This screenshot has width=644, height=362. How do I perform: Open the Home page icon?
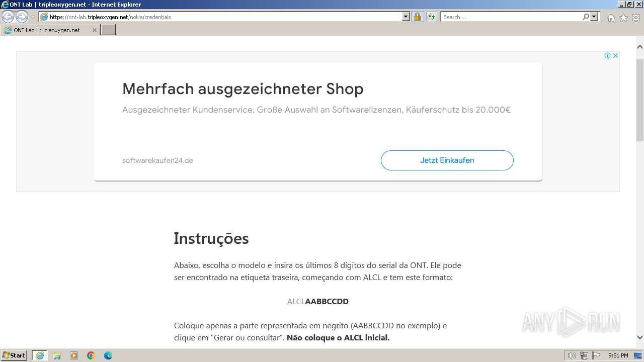pos(611,18)
